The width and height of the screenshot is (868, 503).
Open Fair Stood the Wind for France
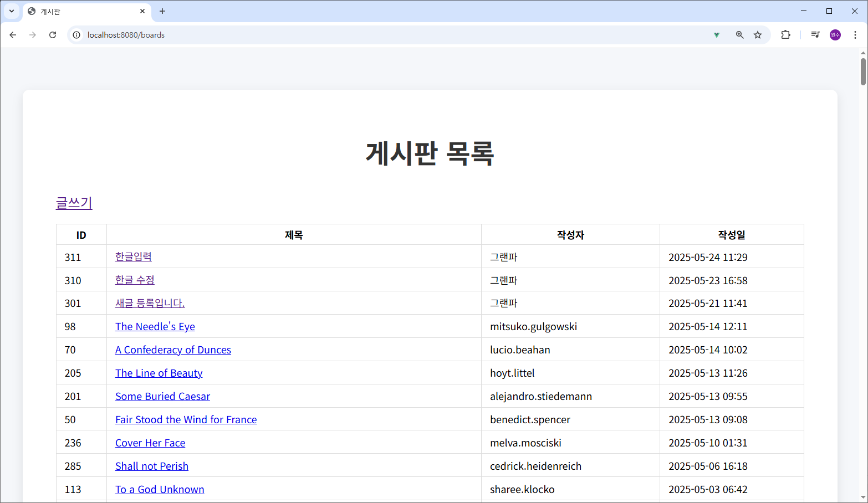[x=186, y=419]
